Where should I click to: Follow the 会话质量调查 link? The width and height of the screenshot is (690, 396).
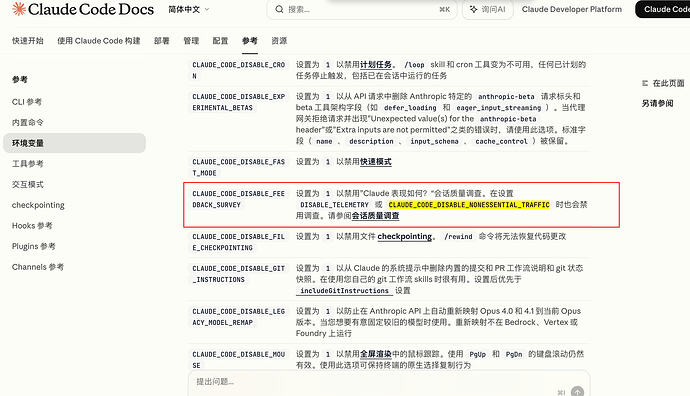click(x=375, y=216)
